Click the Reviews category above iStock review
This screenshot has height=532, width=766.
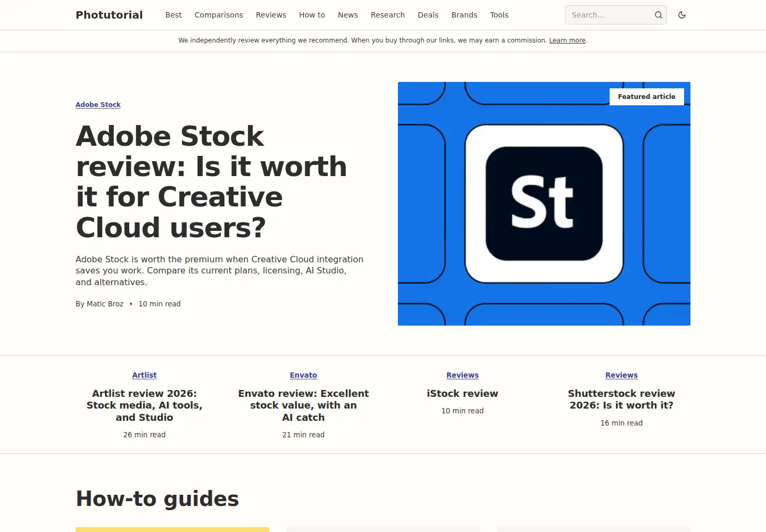462,375
